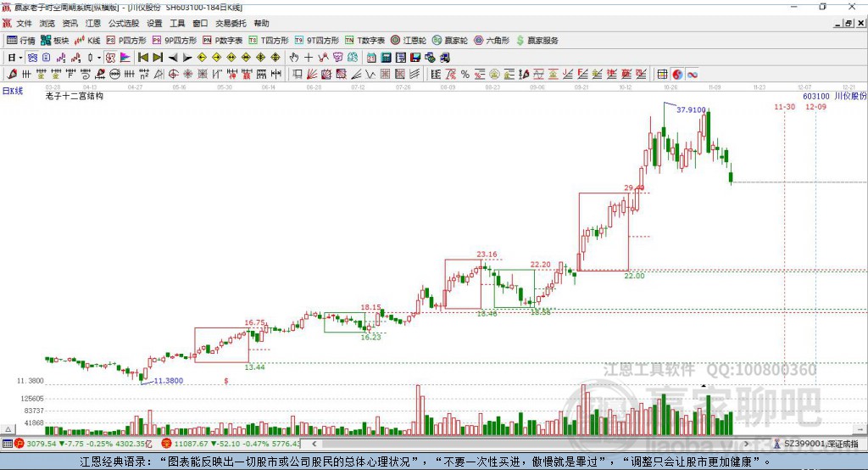Open the 江恩 menu
This screenshot has width=868, height=470.
[x=93, y=23]
